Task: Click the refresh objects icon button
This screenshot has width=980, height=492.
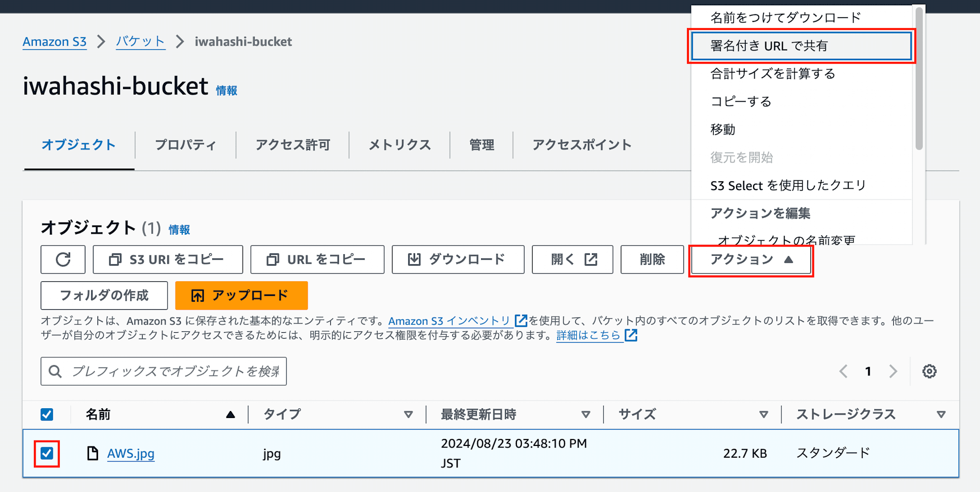Action: [63, 259]
